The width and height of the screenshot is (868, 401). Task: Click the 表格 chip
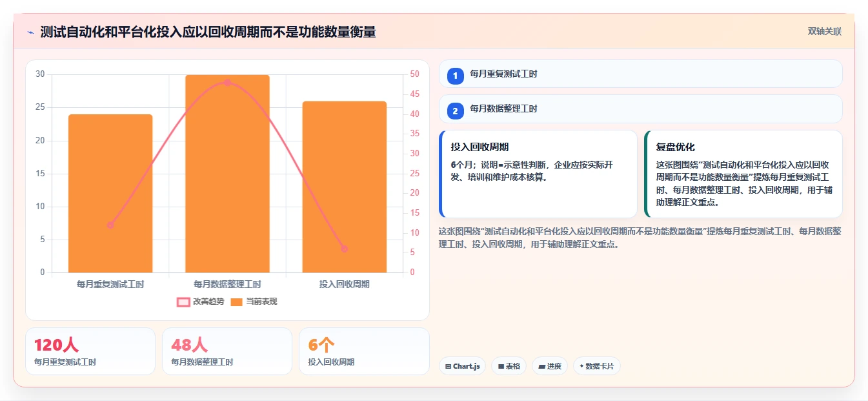[x=509, y=366]
